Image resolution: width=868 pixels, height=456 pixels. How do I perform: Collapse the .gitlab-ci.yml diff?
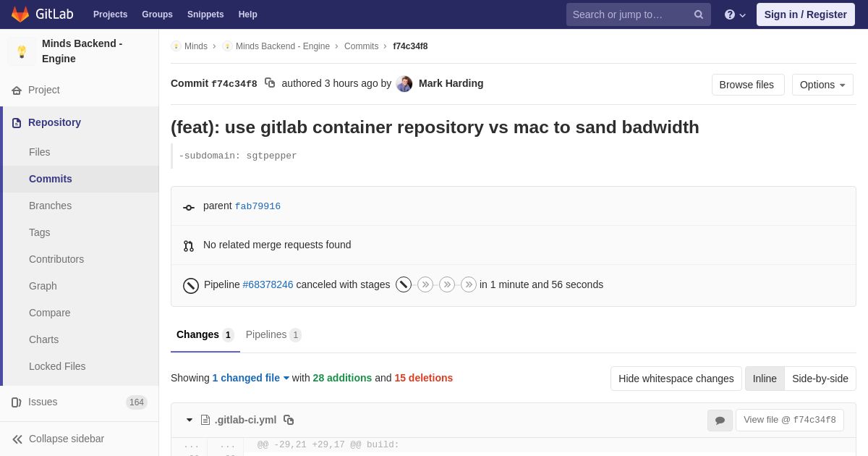(190, 420)
